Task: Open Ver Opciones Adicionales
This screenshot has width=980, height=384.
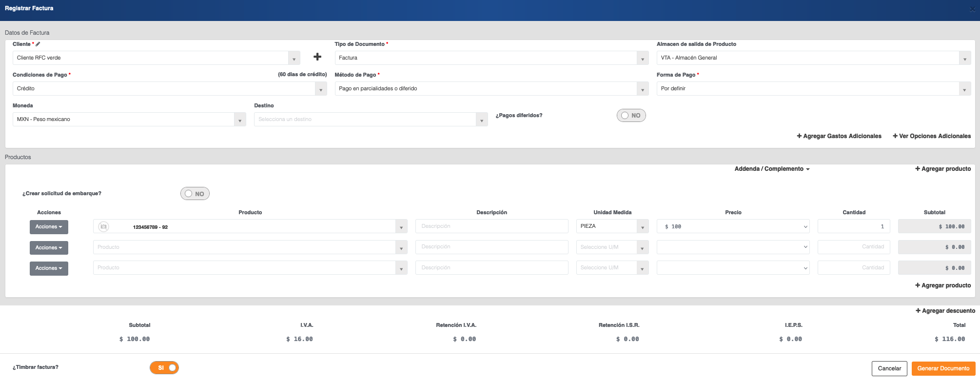Action: tap(931, 136)
